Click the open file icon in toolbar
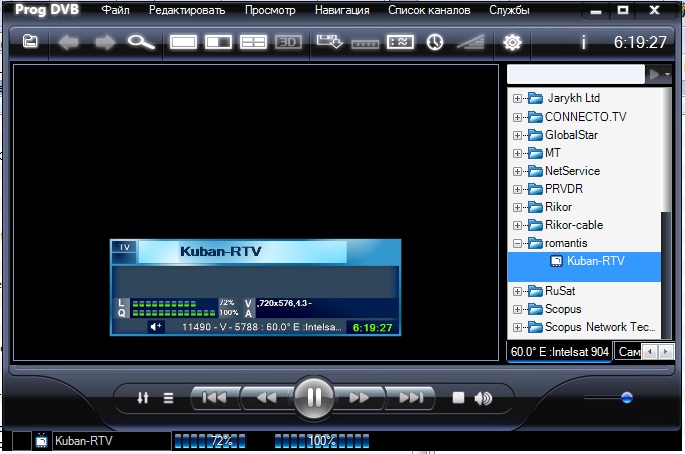Screen dimensions: 685x454 30,42
